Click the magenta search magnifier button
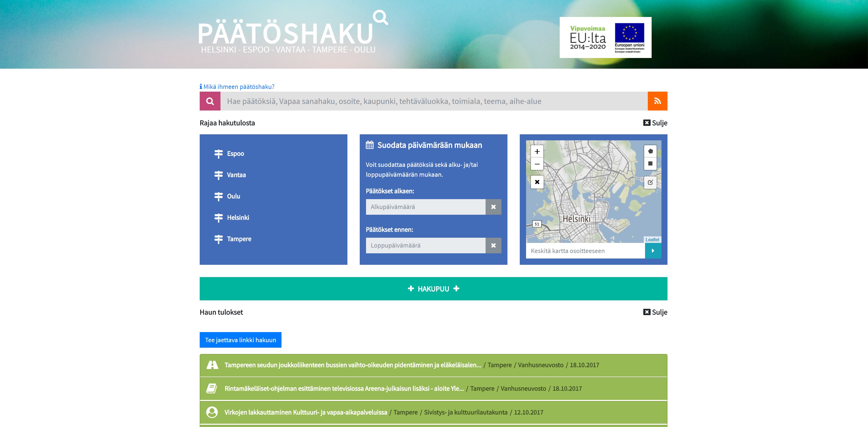 point(210,101)
